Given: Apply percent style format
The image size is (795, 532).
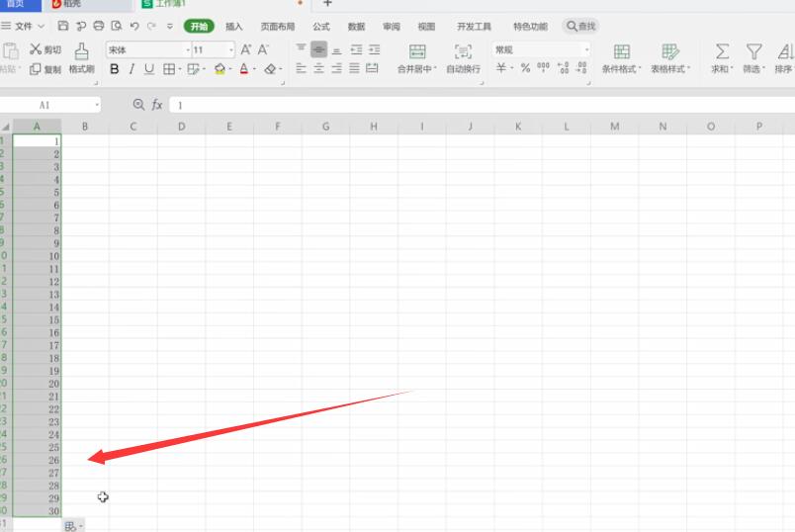Looking at the screenshot, I should pyautogui.click(x=525, y=67).
